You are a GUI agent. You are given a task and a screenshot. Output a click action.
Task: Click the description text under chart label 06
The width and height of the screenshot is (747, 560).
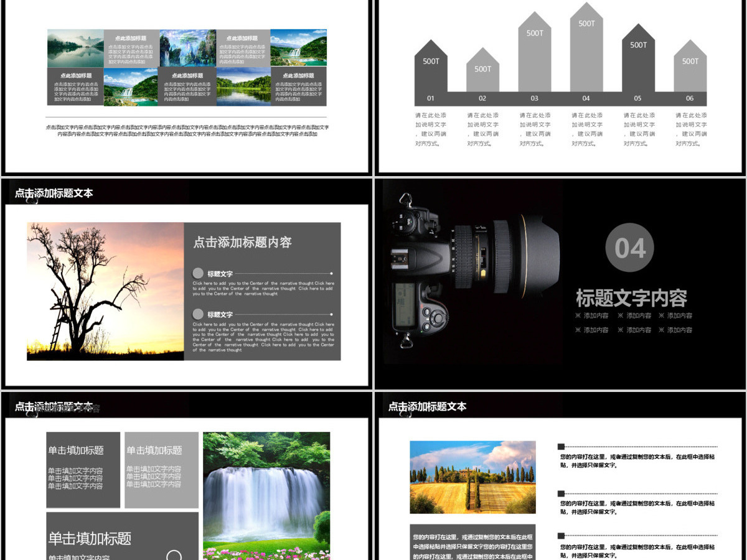point(691,129)
